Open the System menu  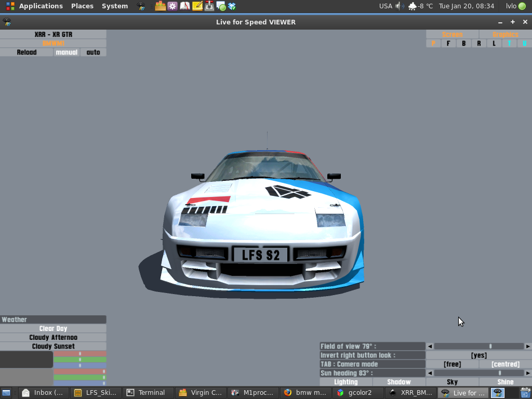115,6
